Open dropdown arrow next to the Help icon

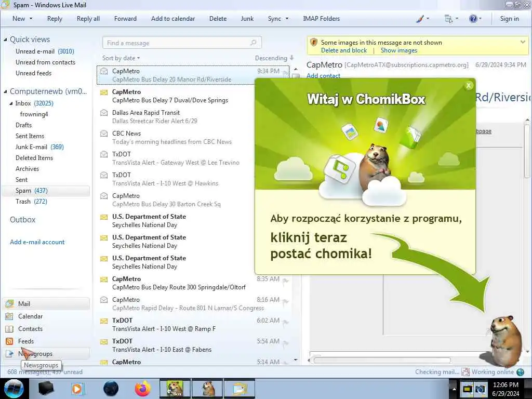(x=480, y=19)
